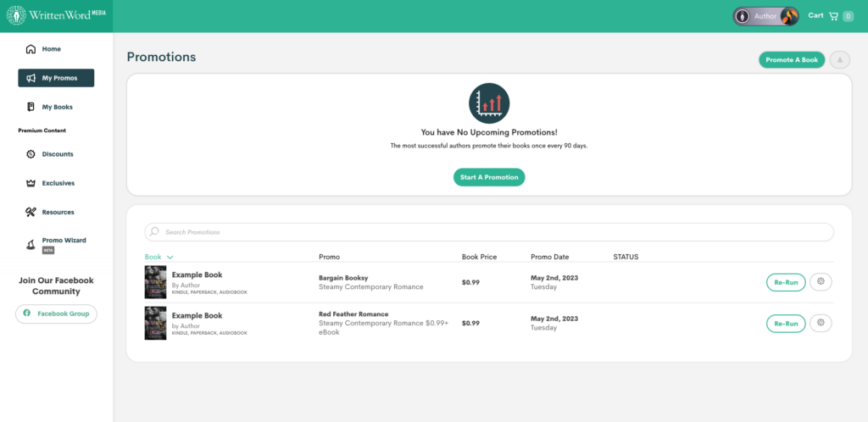Click the Promotions page heading
The image size is (868, 422).
point(161,57)
